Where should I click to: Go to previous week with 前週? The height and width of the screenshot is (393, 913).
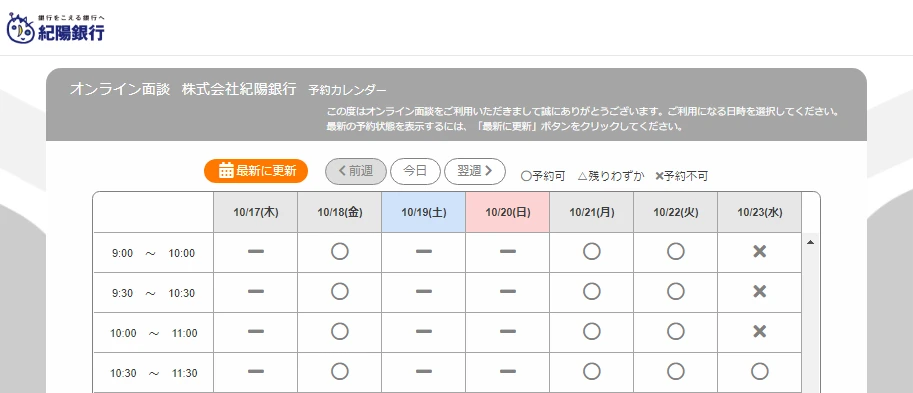coord(356,171)
